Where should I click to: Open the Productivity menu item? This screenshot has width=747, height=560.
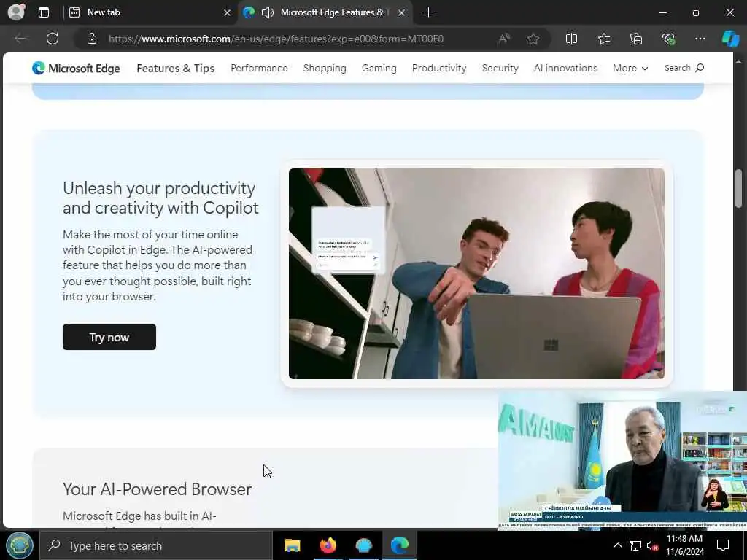[438, 68]
